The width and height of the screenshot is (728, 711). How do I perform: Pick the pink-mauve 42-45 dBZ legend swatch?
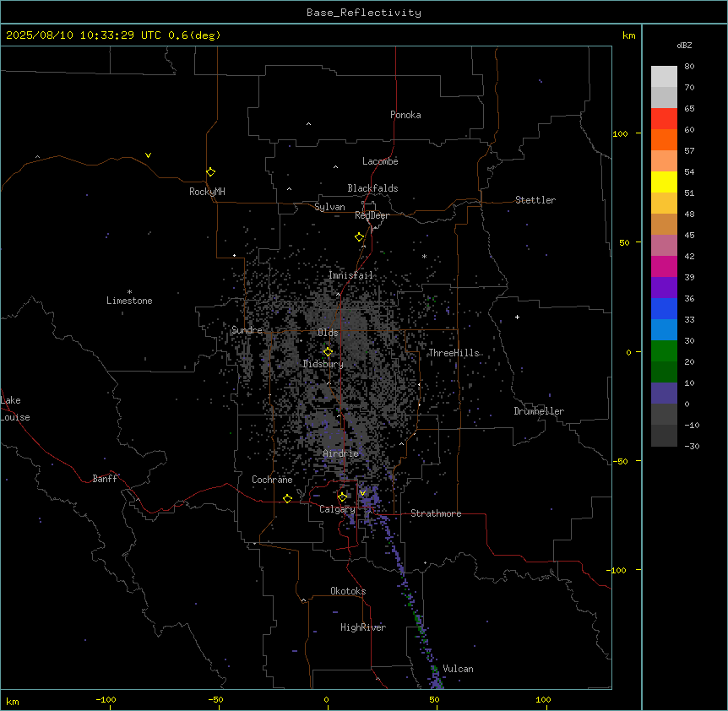coord(664,246)
